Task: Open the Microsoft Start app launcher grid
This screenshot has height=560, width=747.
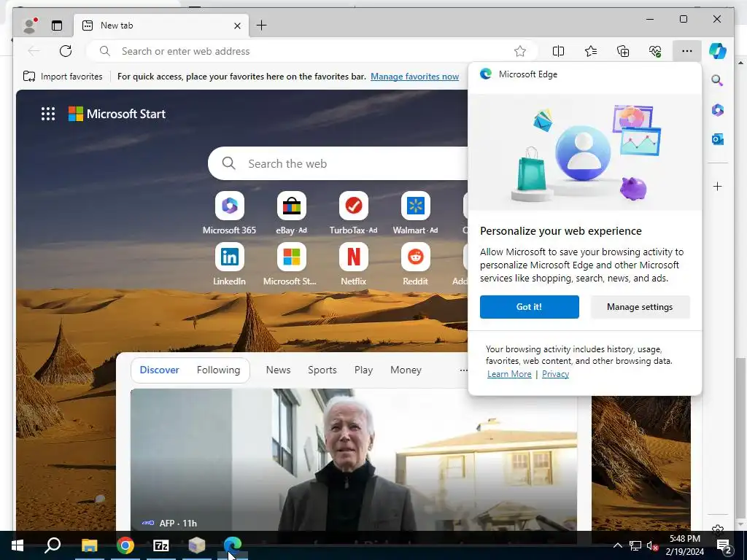Action: [48, 114]
